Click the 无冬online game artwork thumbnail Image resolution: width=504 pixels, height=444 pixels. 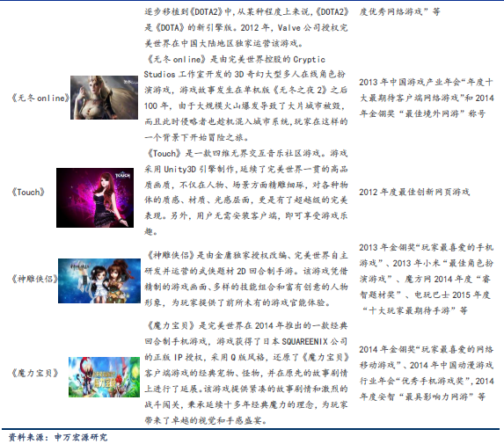(104, 98)
